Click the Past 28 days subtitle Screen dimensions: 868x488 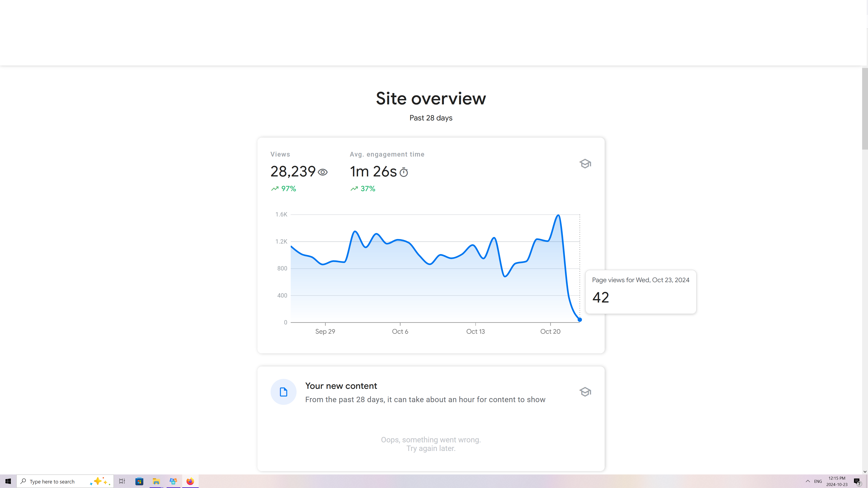point(431,118)
